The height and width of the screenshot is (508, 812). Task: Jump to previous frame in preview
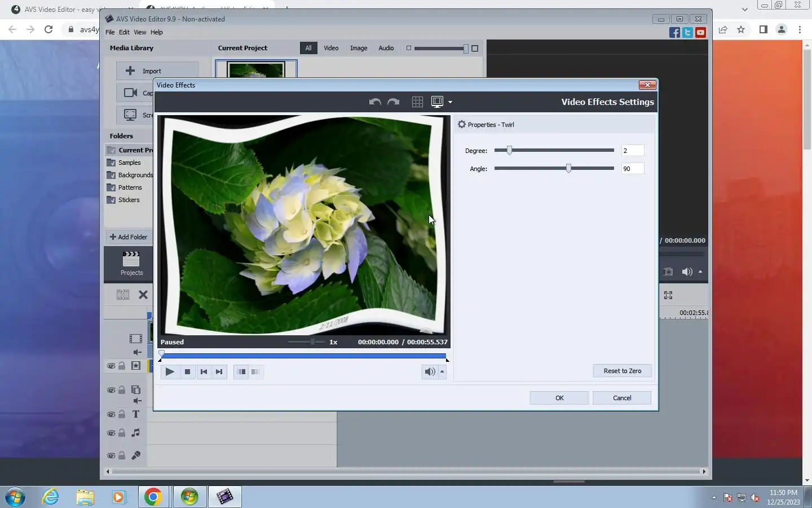[x=204, y=371]
